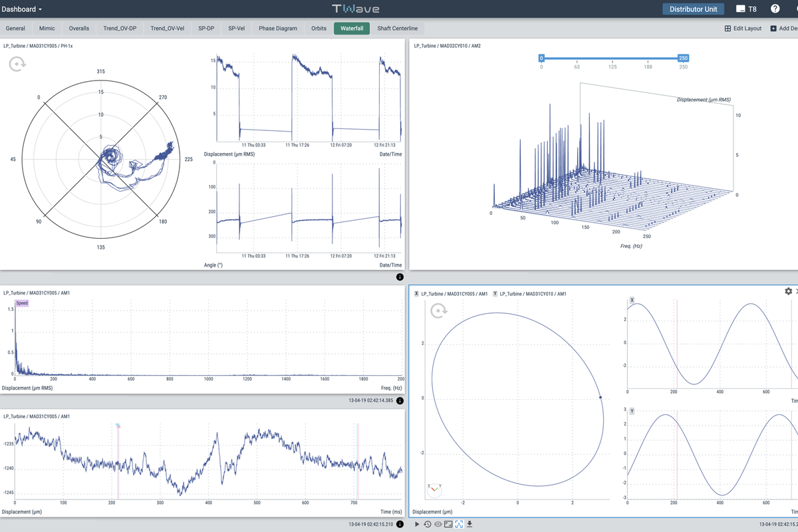Screen dimensions: 798x532
Task: Switch to the General tab
Action: click(x=15, y=29)
